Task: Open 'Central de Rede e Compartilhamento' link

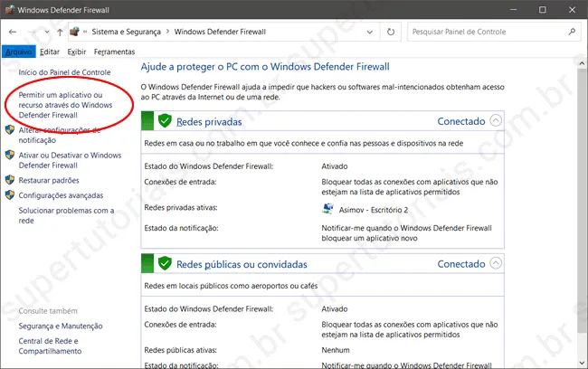Action: click(x=50, y=346)
